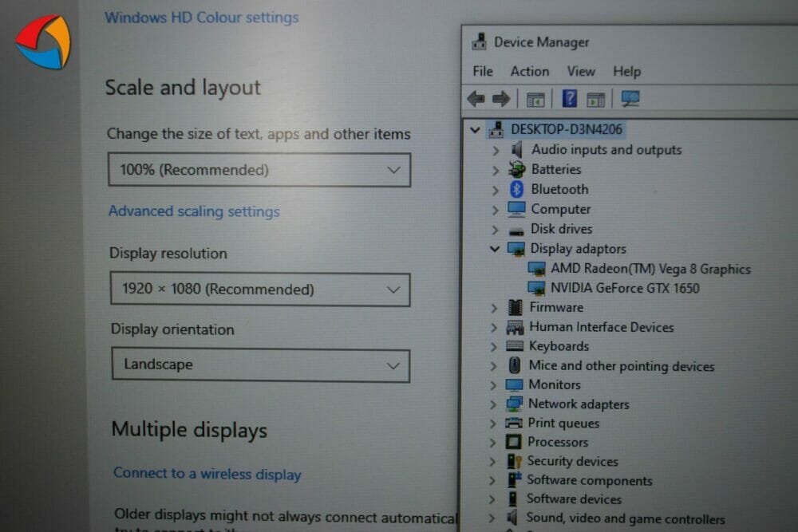This screenshot has height=532, width=798.
Task: Click the colorful pinwheel logo
Action: click(x=43, y=41)
